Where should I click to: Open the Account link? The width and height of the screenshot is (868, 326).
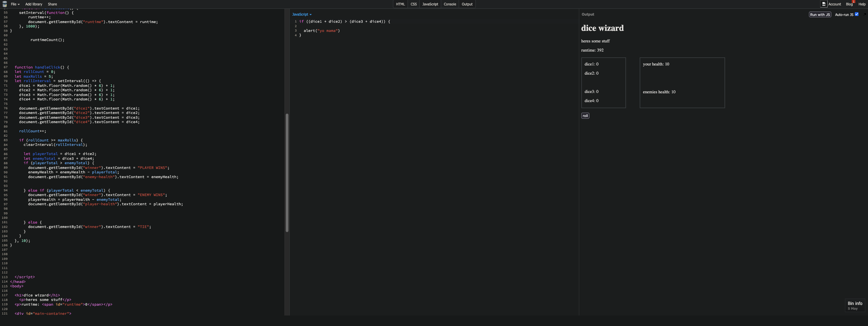coord(834,4)
